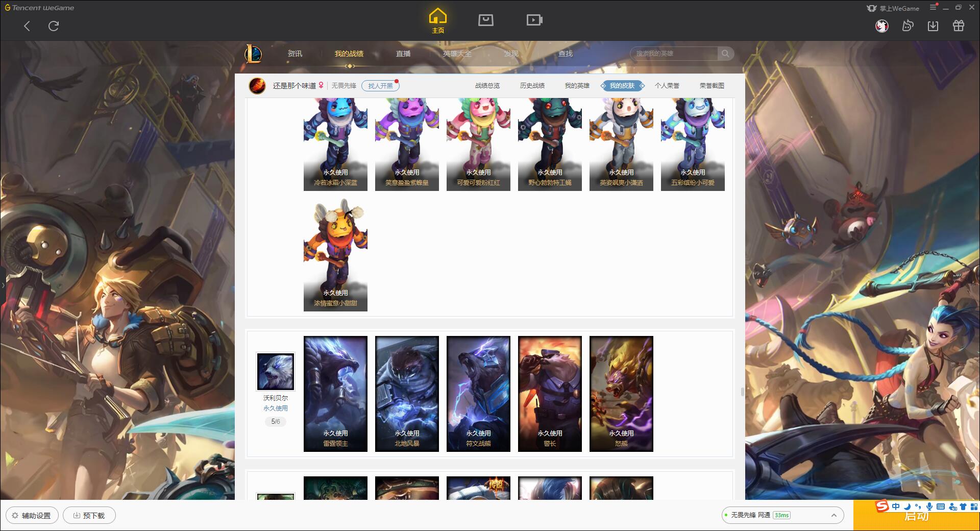Viewport: 980px width, 531px height.
Task: Refresh the page with the reload icon
Action: click(54, 26)
